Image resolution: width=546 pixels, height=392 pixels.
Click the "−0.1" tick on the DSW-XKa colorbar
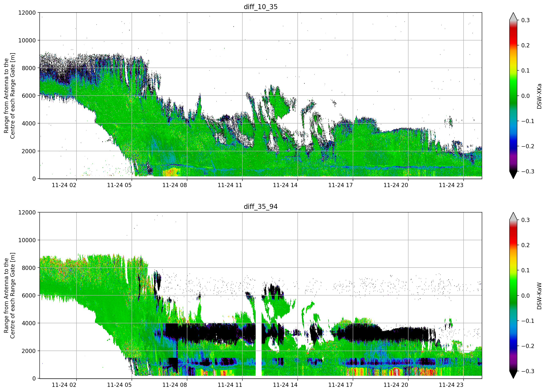[528, 121]
